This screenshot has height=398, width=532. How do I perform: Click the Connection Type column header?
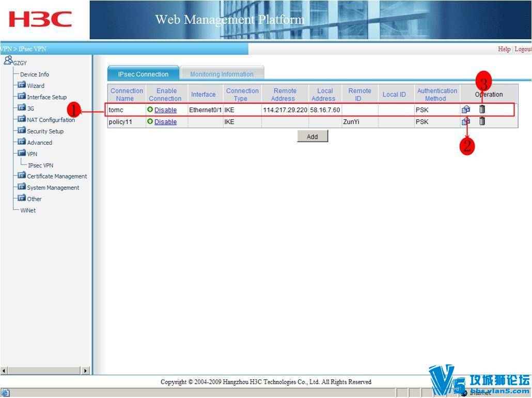[x=242, y=95]
